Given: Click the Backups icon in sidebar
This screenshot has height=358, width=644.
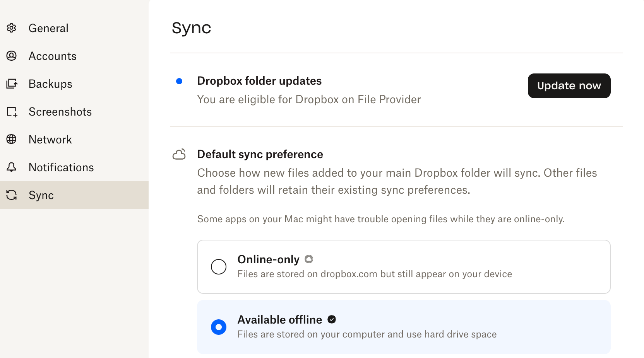Looking at the screenshot, I should tap(12, 84).
